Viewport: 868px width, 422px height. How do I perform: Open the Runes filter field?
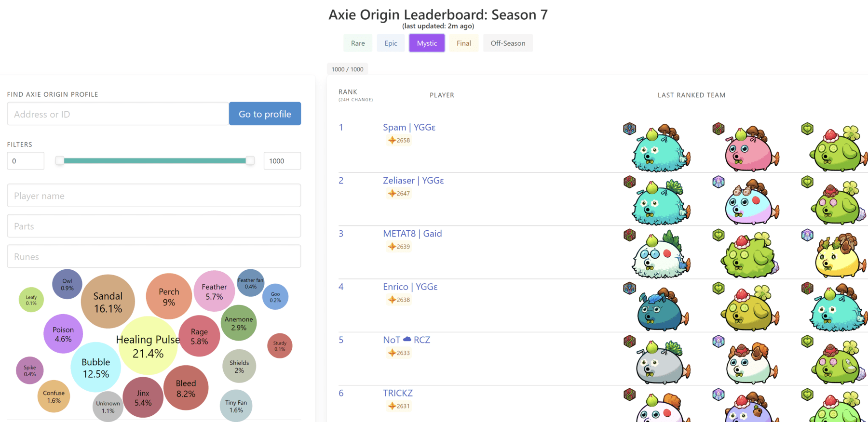pyautogui.click(x=154, y=256)
